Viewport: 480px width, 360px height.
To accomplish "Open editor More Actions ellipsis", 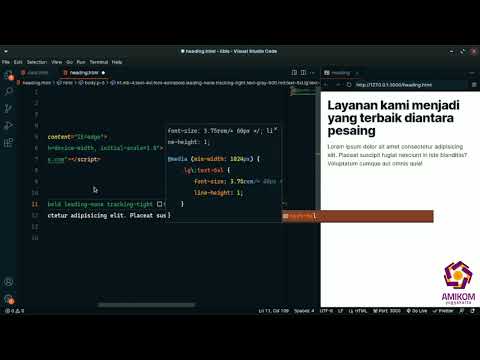I will tap(312, 72).
